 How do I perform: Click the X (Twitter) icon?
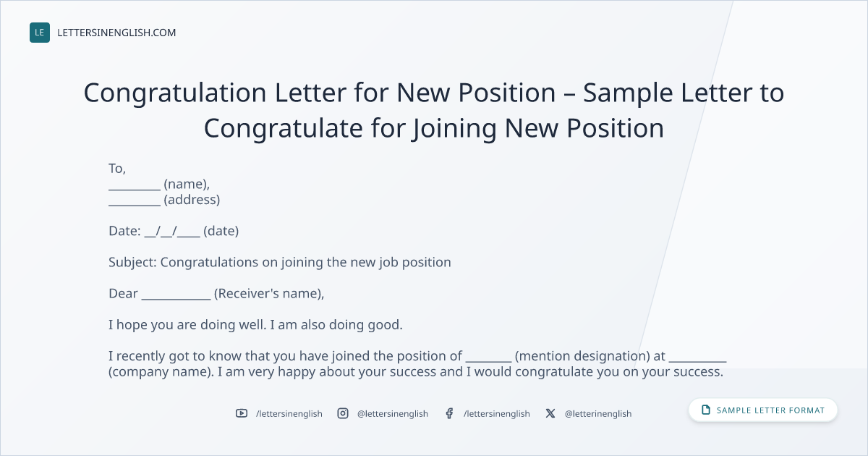(550, 413)
